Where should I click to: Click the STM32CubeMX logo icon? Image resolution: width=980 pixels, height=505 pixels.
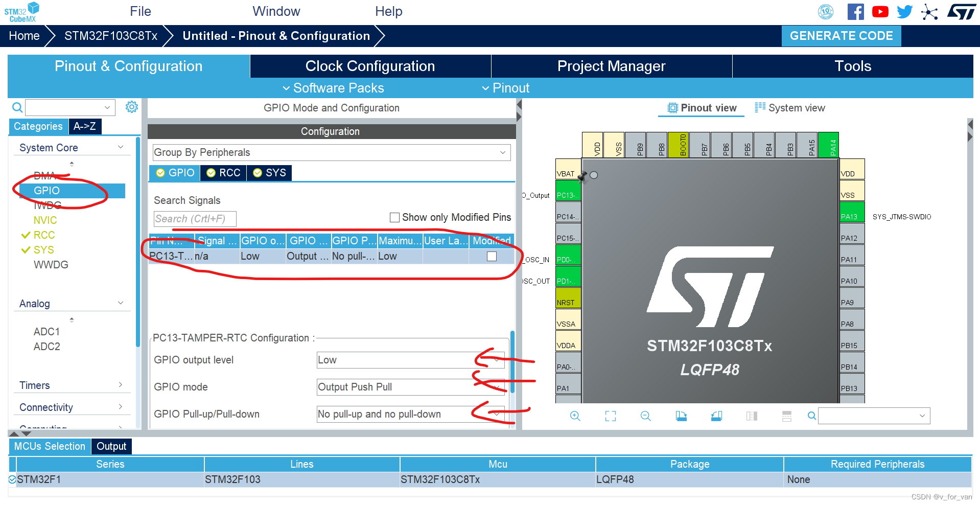22,12
